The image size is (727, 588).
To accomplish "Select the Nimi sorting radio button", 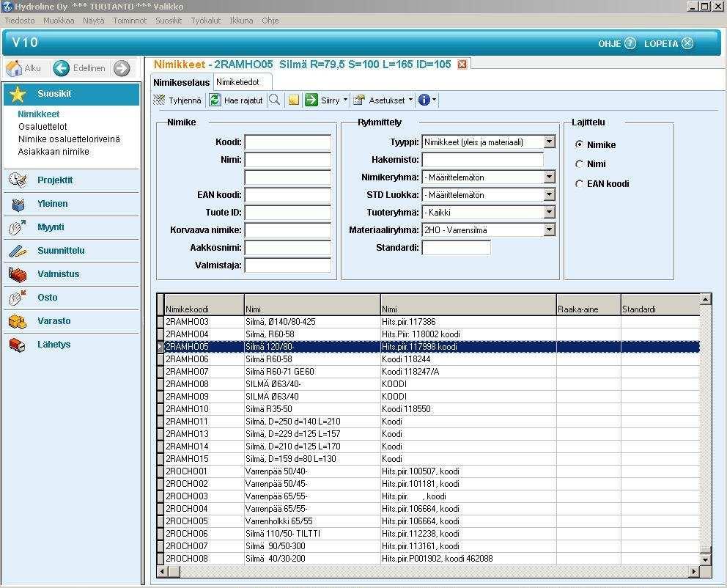I will point(579,164).
